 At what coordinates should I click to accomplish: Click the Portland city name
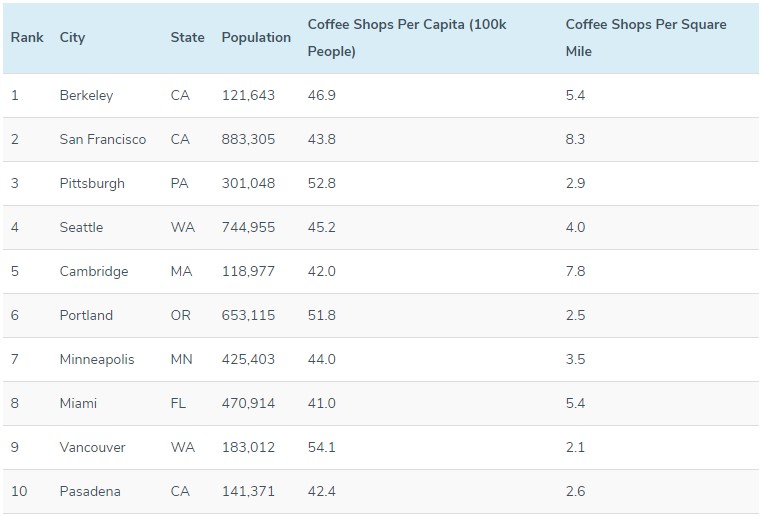86,316
